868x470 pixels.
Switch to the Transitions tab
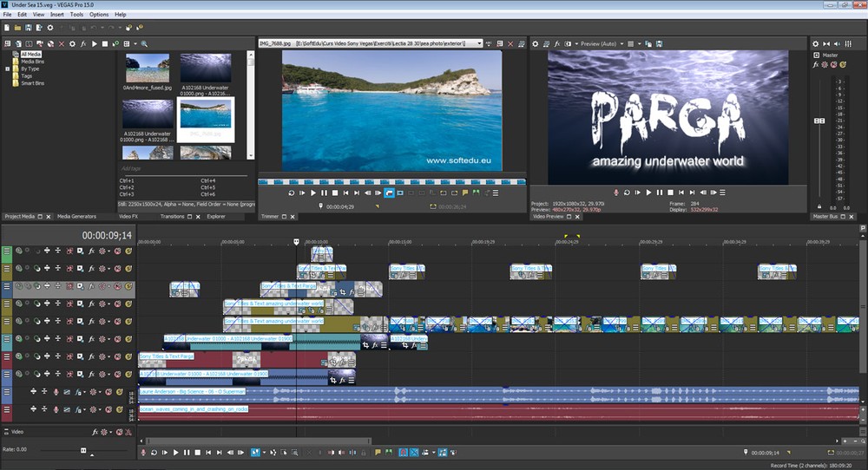coord(172,217)
